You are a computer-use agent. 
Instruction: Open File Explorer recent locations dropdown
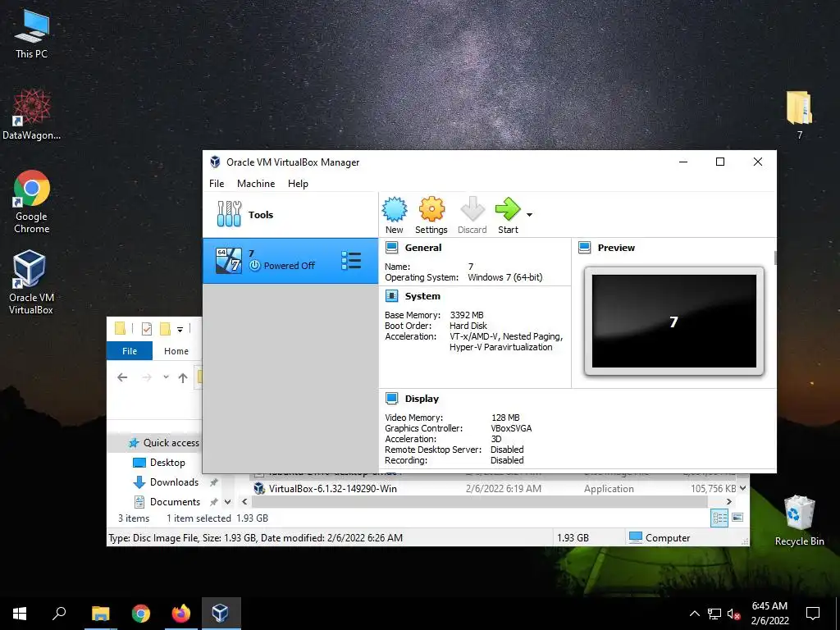166,377
